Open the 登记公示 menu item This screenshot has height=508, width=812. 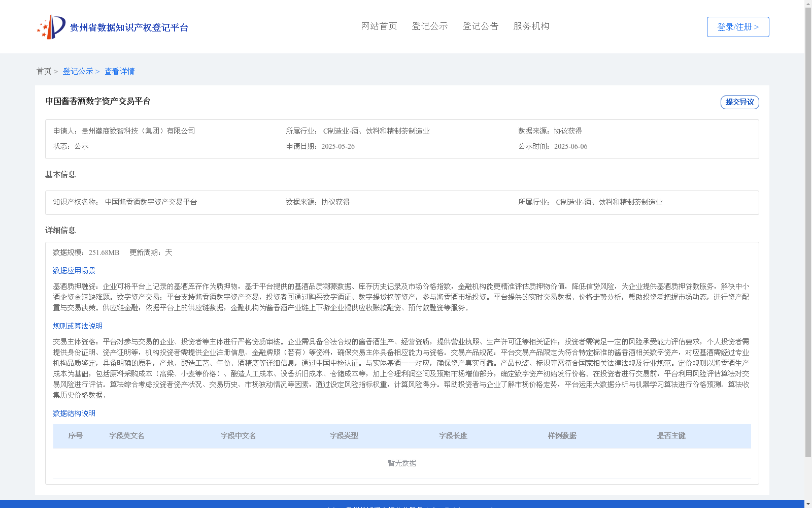(x=430, y=26)
